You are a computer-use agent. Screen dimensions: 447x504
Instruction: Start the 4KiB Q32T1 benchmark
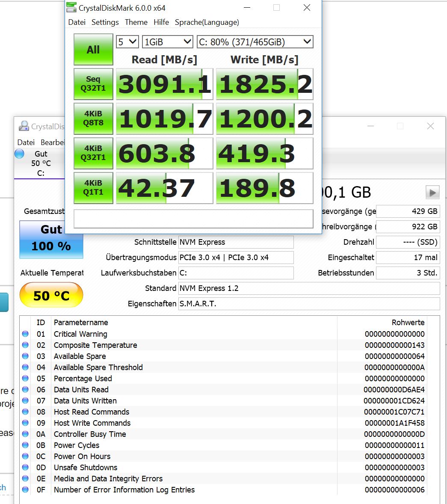coord(93,153)
